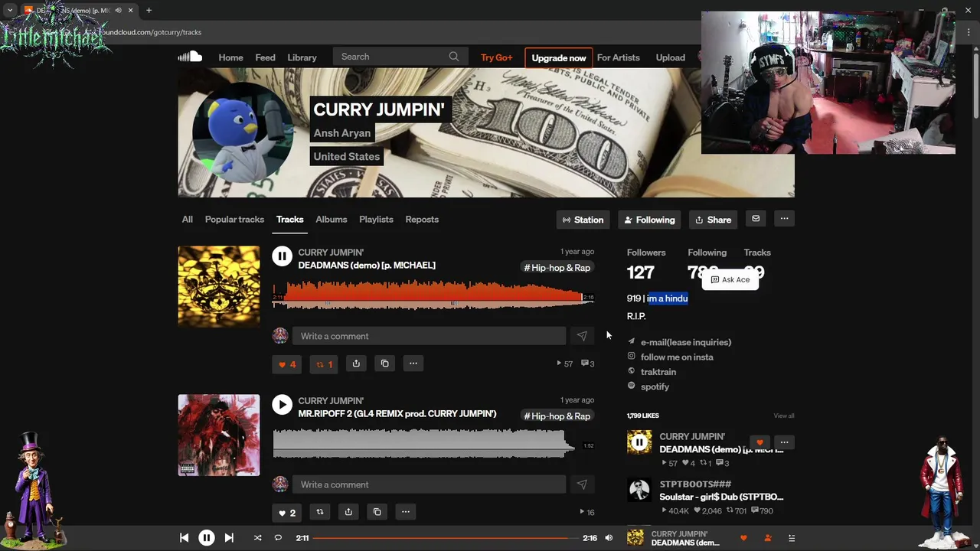The image size is (980, 551).
Task: Switch to Reposts tab
Action: pyautogui.click(x=422, y=220)
